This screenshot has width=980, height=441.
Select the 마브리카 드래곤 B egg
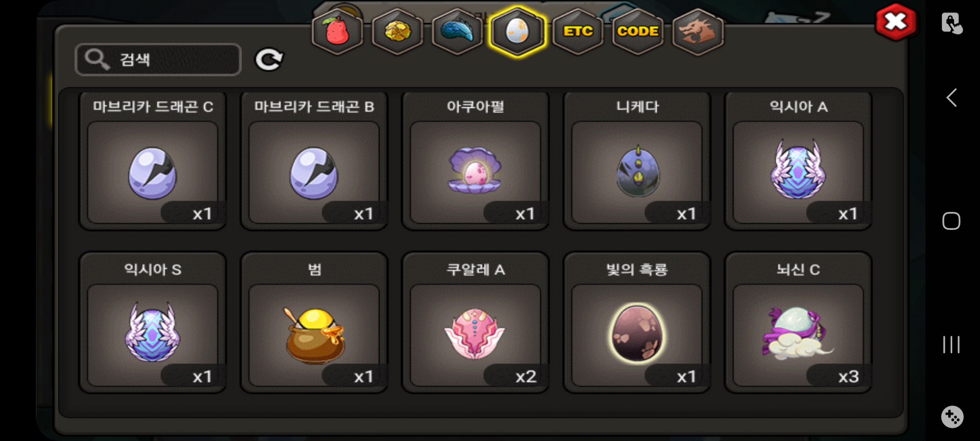coord(314,161)
